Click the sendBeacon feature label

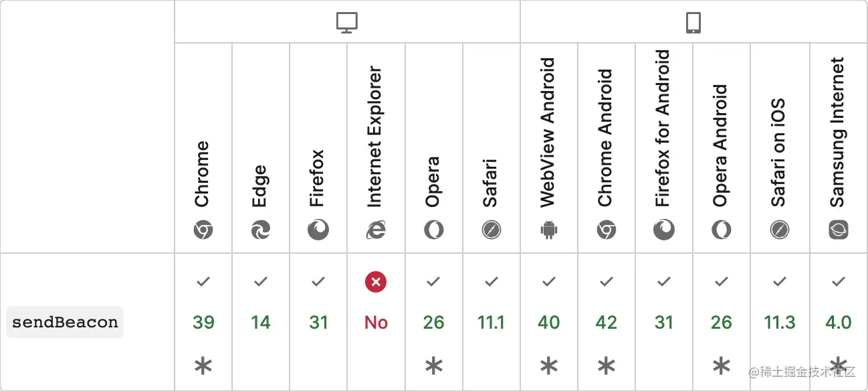point(65,322)
